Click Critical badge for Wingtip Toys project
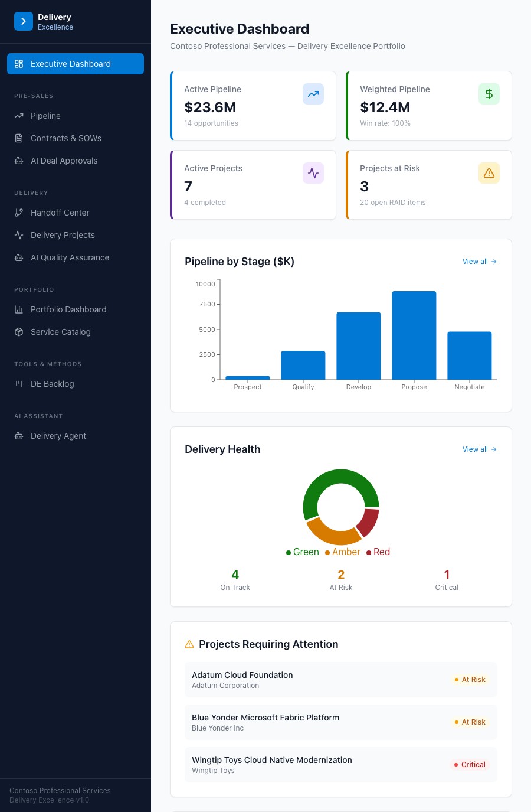 point(470,765)
